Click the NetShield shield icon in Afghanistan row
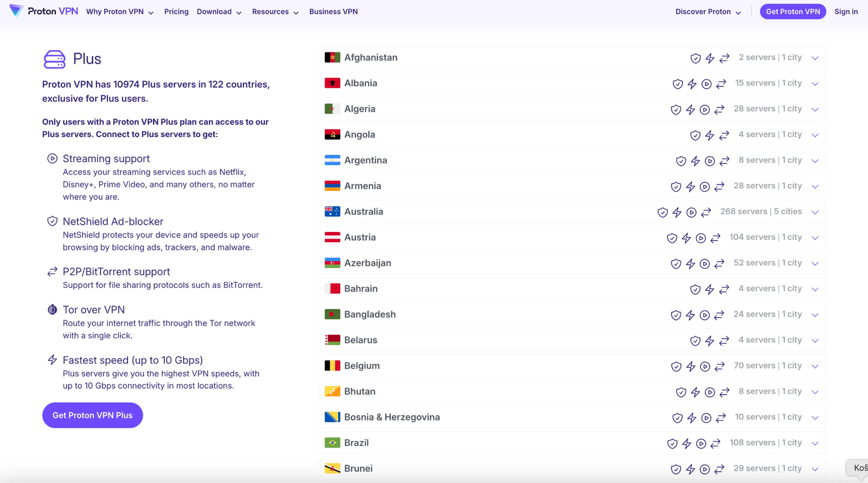Screen dimensions: 868x483 [695, 58]
